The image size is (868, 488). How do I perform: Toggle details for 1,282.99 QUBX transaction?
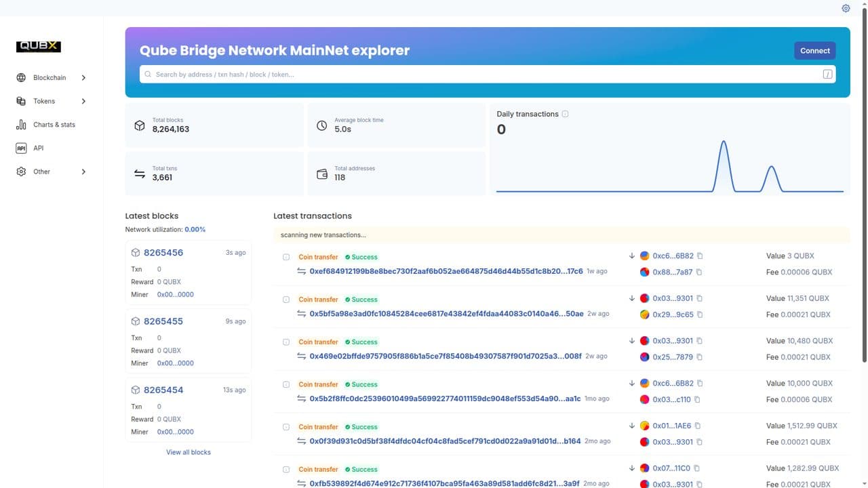(286, 470)
